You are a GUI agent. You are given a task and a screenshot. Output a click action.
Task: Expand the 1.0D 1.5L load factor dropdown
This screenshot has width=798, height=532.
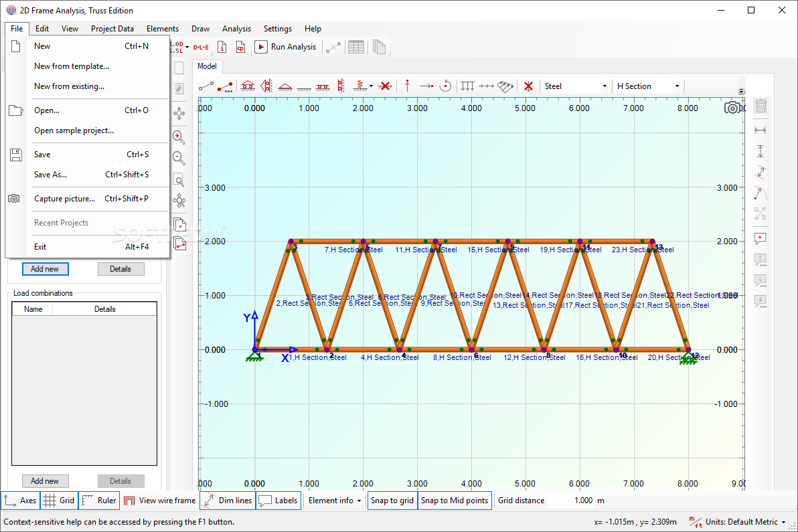tap(187, 48)
